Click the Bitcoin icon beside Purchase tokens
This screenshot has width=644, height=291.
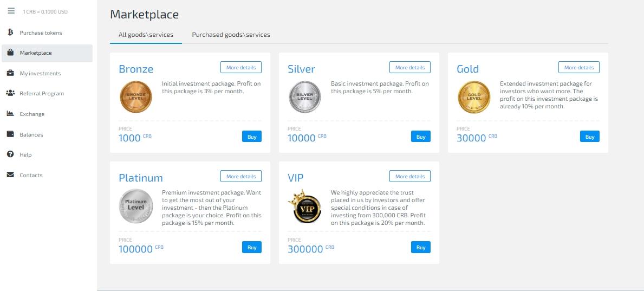tap(11, 33)
